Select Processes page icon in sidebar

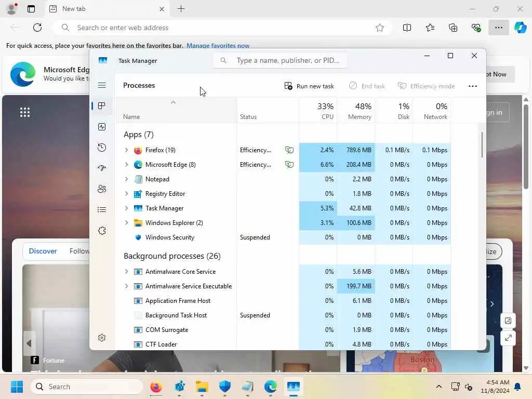[101, 106]
